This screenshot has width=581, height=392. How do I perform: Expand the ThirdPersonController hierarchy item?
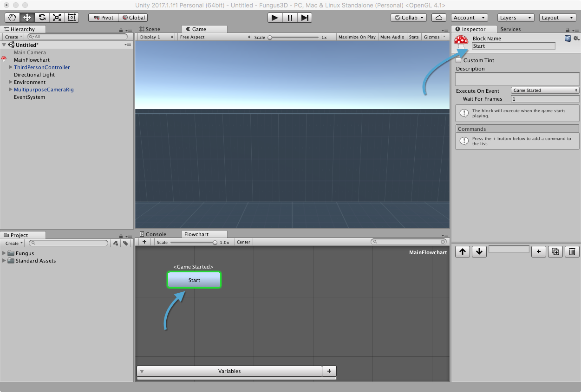click(x=10, y=67)
